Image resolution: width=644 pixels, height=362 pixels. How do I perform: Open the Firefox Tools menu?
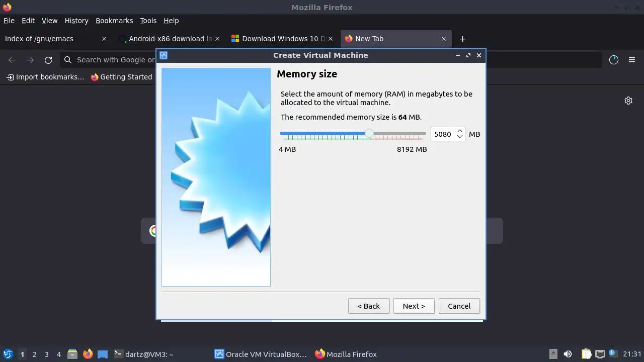point(148,21)
